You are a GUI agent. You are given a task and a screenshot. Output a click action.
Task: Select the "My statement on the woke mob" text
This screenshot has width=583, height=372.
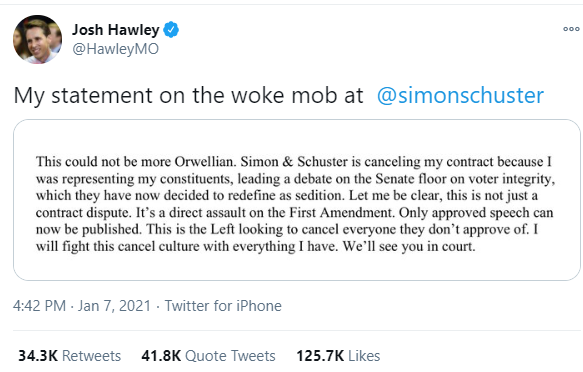[152, 96]
